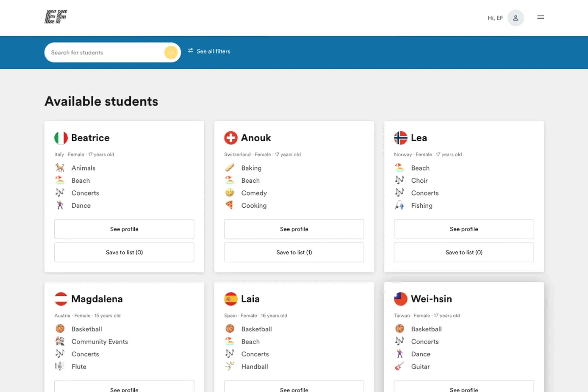The height and width of the screenshot is (392, 588).
Task: Open the user profile avatar icon
Action: pyautogui.click(x=515, y=18)
